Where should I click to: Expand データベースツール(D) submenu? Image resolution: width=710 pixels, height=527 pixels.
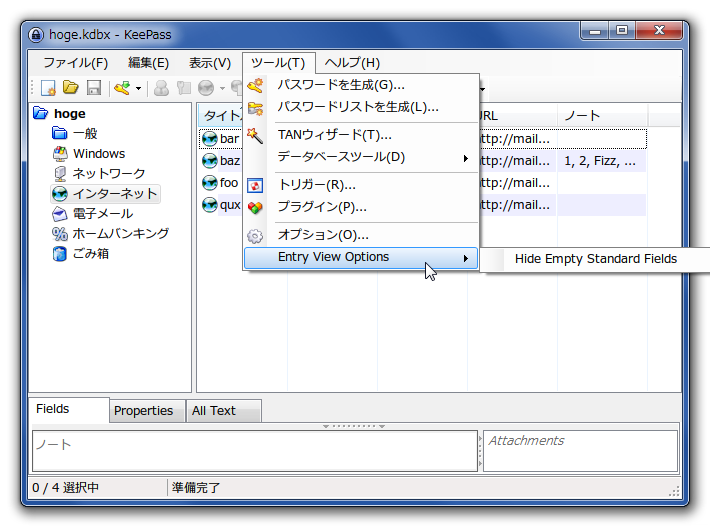click(361, 157)
